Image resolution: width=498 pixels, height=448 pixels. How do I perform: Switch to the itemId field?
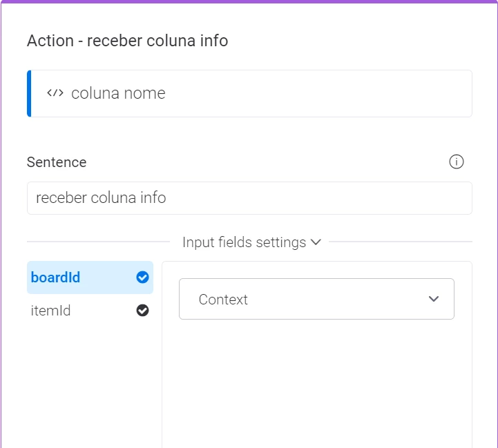coord(90,310)
